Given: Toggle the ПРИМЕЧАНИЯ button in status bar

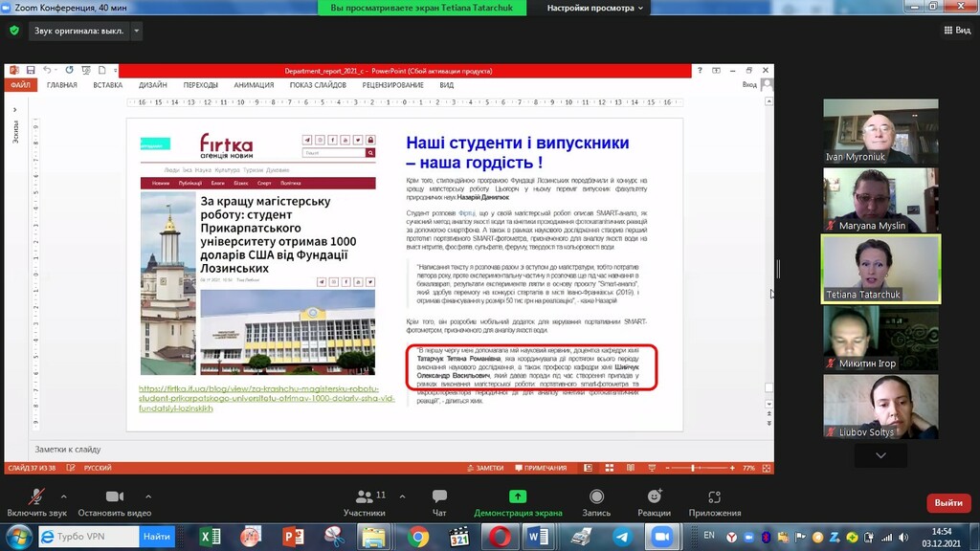Looking at the screenshot, I should tap(541, 468).
